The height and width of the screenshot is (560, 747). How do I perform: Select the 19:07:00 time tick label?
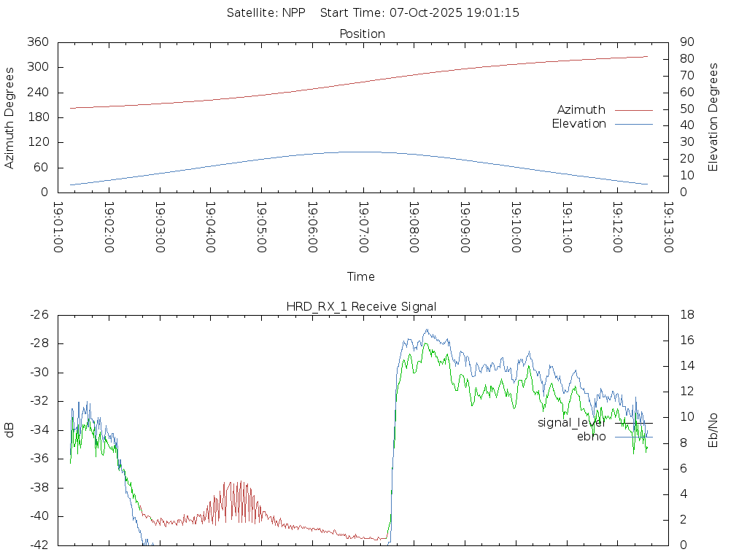point(363,227)
